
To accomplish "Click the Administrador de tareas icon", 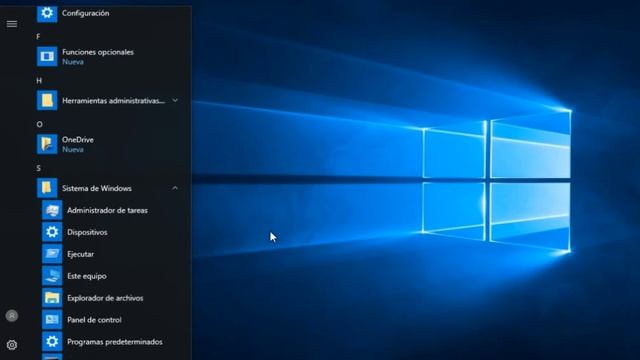I will click(52, 210).
